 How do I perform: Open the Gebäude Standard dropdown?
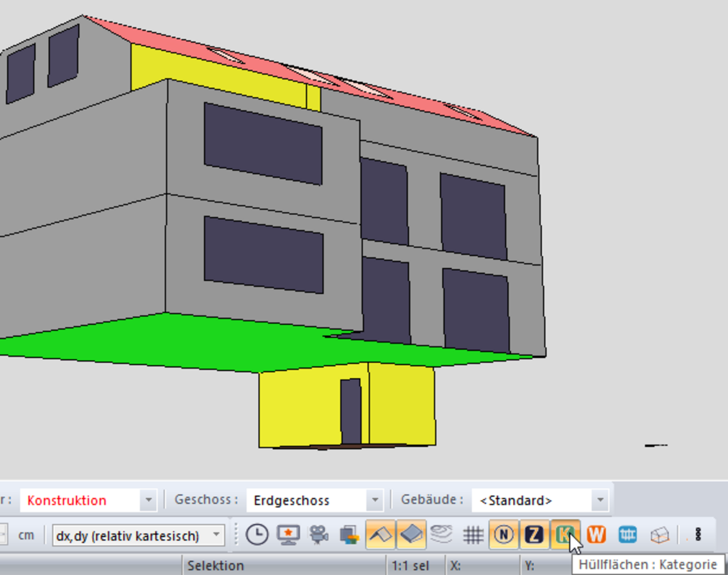coord(599,500)
